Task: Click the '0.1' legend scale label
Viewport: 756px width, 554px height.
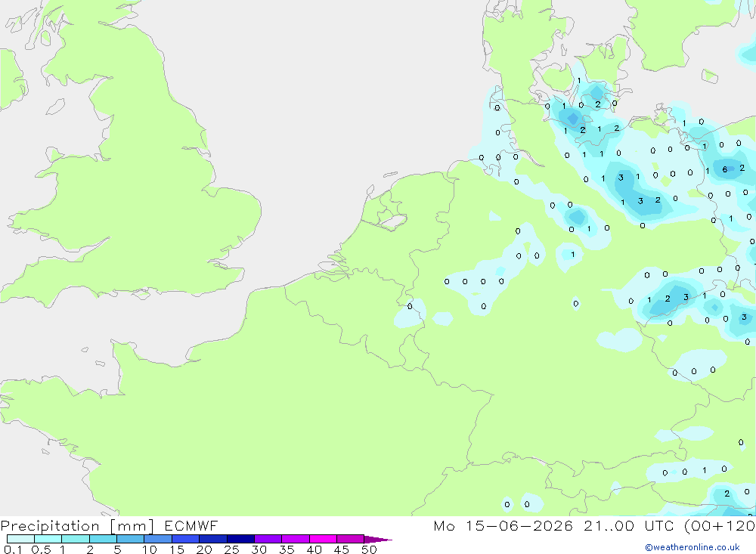Action: 13,549
